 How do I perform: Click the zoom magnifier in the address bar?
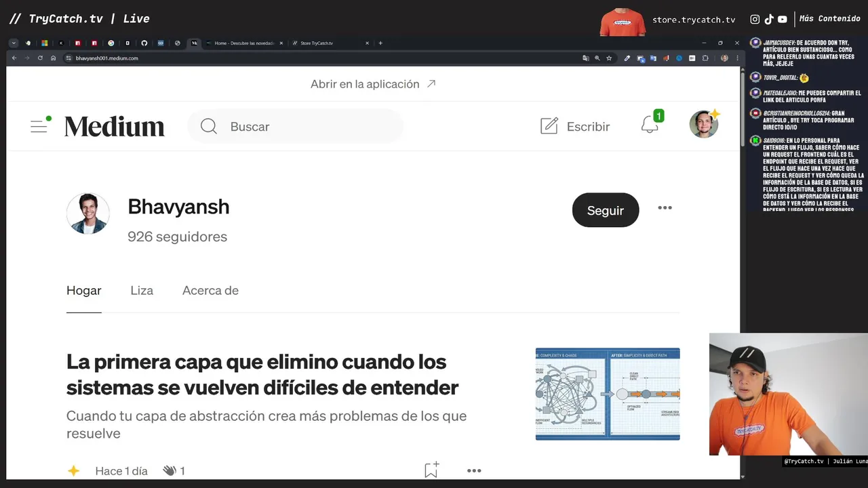coord(597,58)
